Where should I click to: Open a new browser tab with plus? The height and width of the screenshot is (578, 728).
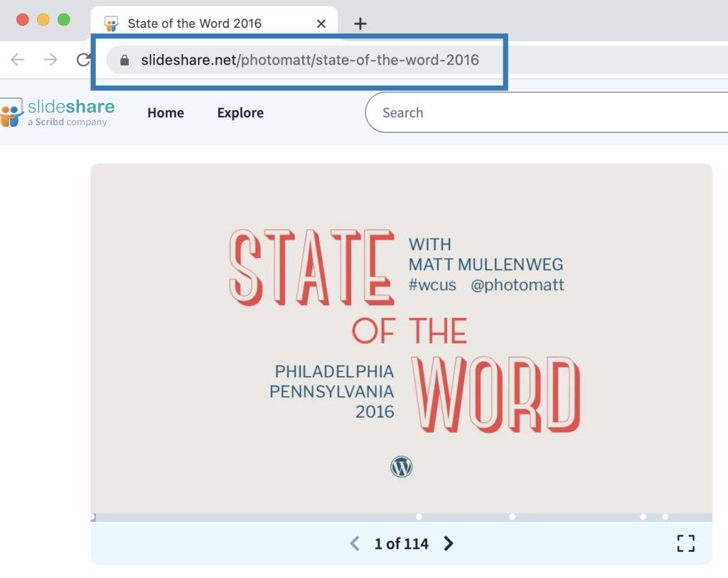(360, 23)
